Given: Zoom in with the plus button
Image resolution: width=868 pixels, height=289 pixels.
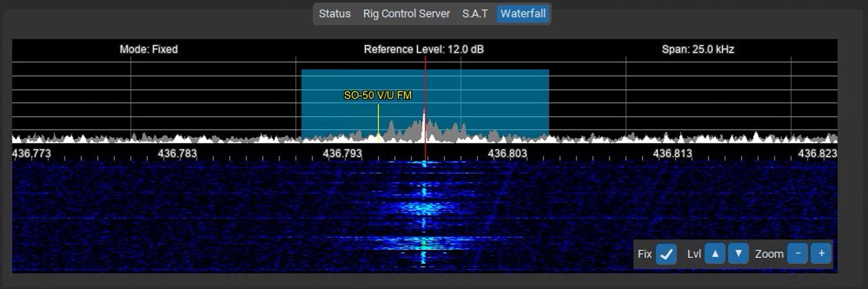Looking at the screenshot, I should tap(821, 254).
